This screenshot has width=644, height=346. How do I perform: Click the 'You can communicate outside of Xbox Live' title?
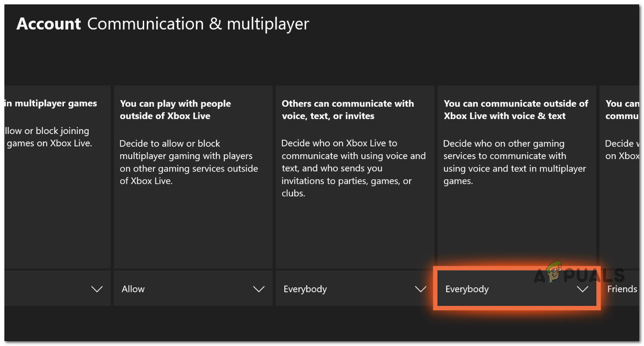coord(515,110)
